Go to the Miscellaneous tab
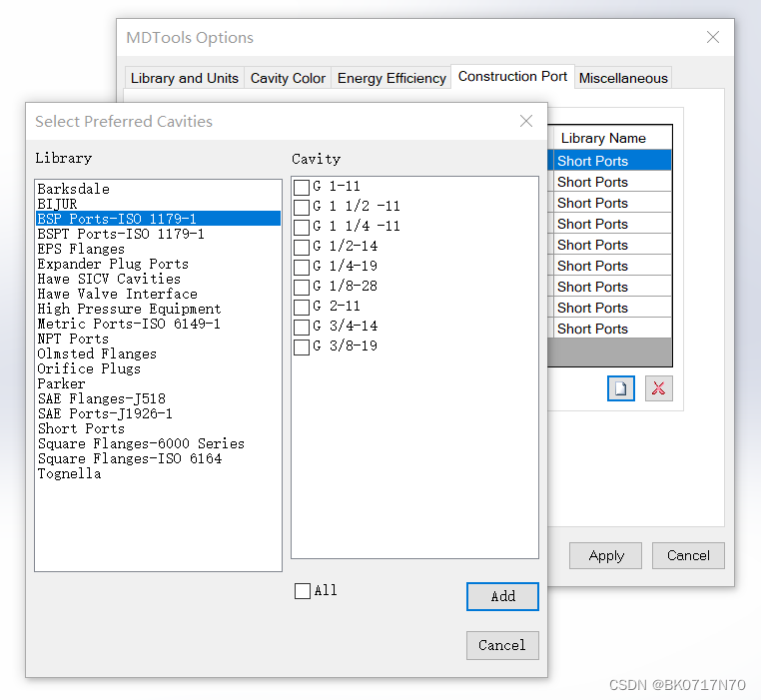This screenshot has width=761, height=700. click(x=623, y=78)
